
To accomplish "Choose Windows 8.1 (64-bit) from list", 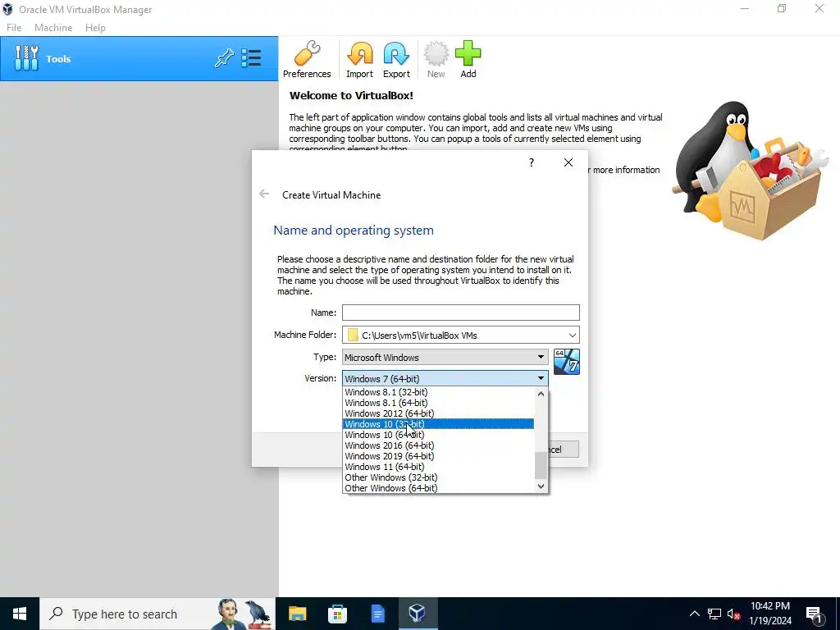I will (438, 403).
